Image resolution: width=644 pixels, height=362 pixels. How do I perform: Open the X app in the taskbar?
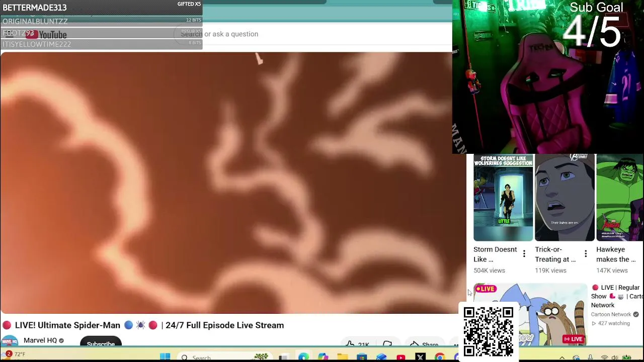[421, 357]
